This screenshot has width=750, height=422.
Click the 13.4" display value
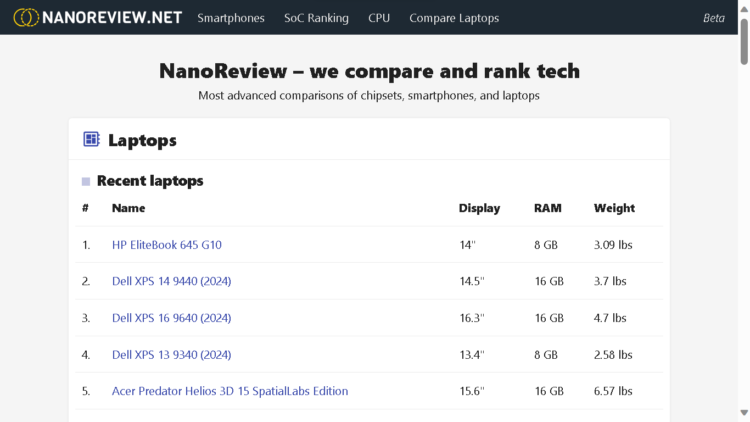pyautogui.click(x=472, y=355)
